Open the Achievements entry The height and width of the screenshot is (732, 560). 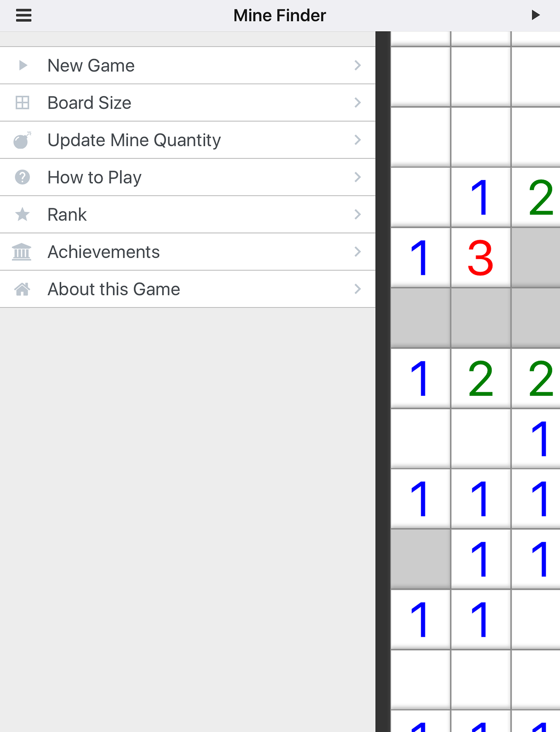(104, 252)
